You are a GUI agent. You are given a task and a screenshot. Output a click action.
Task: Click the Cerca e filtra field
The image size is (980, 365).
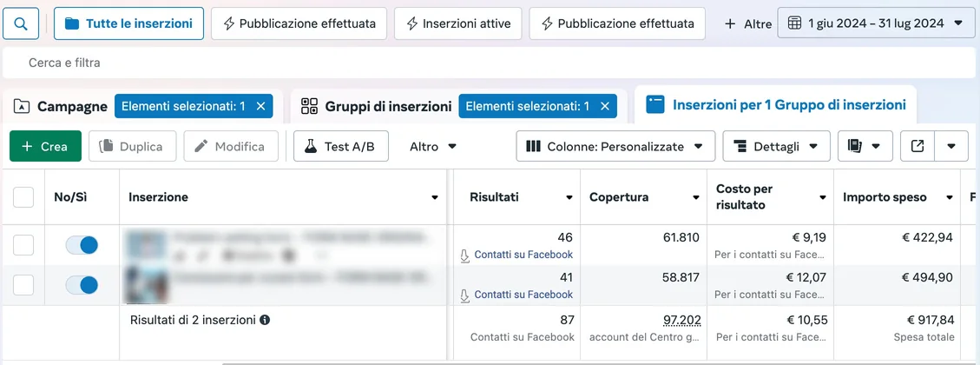488,63
